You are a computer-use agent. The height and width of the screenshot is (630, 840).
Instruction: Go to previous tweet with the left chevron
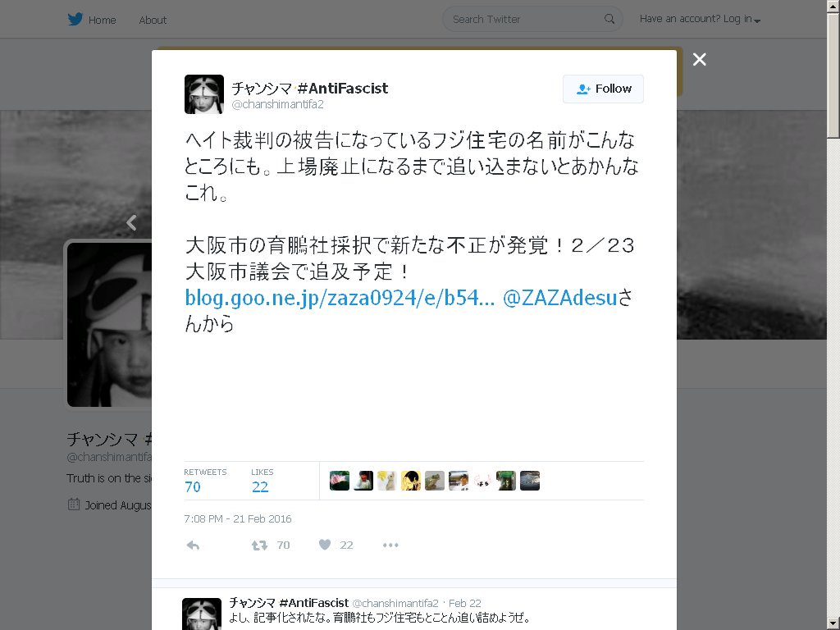coord(131,222)
